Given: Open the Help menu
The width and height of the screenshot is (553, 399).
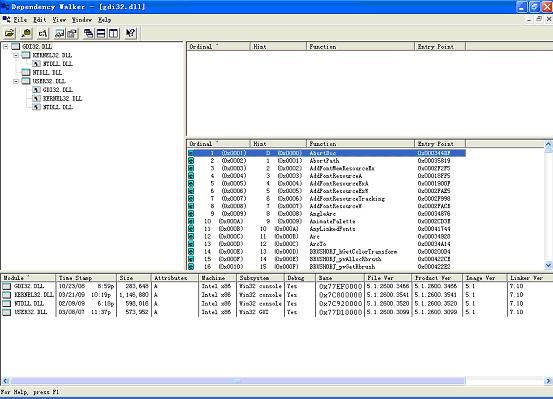Looking at the screenshot, I should point(104,20).
